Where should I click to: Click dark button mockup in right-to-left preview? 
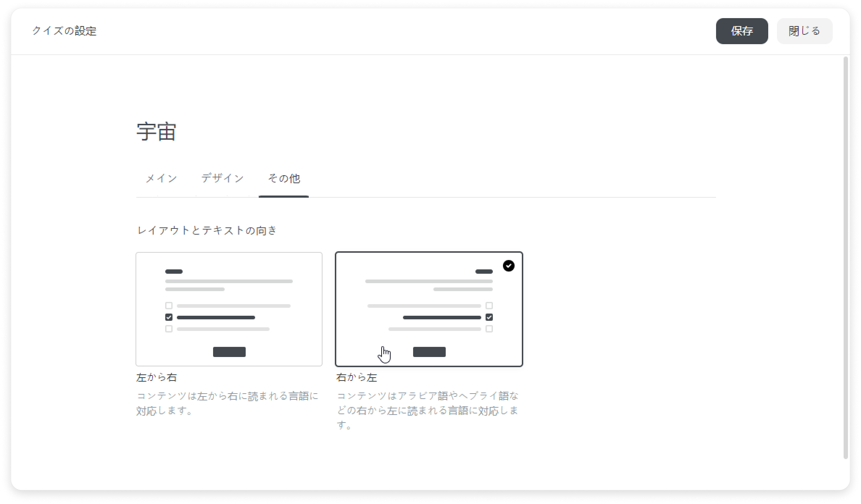(429, 352)
